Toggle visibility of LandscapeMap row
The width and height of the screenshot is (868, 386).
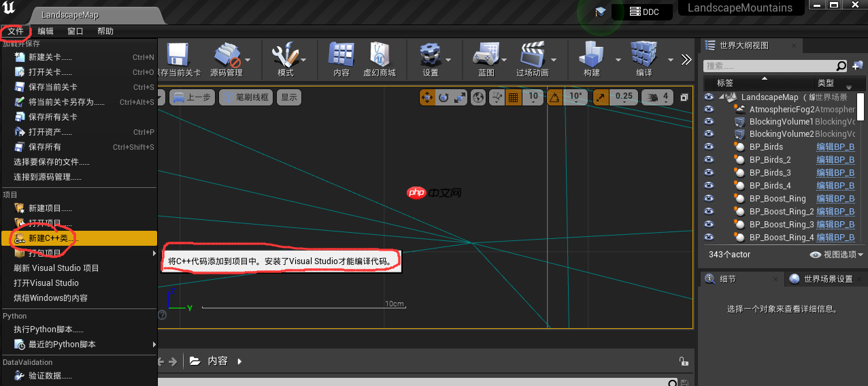point(710,97)
